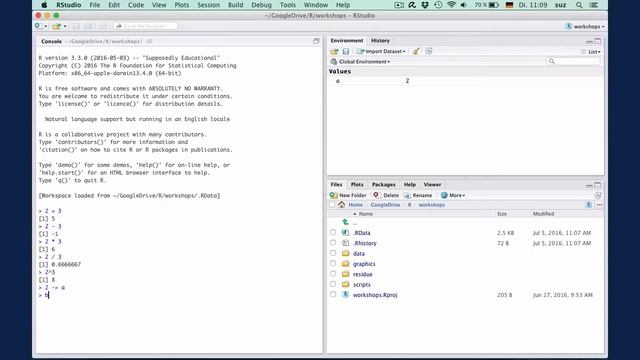The height and width of the screenshot is (360, 640).
Task: Click the green up-directory arrow icon
Action: coord(345,222)
